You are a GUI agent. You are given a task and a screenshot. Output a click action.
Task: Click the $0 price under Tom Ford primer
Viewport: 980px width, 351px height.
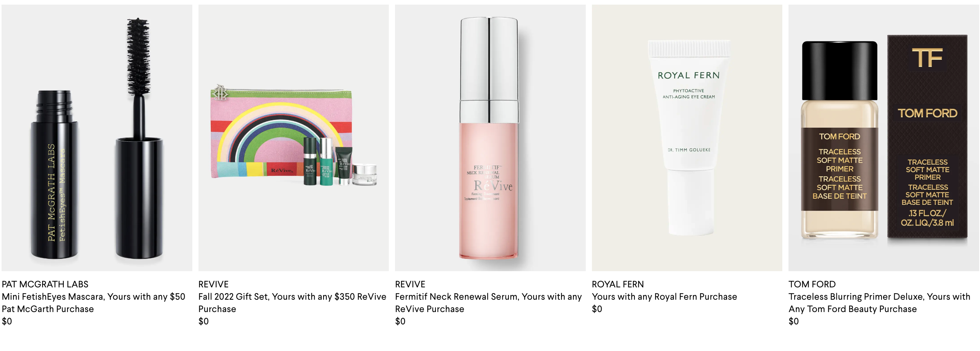[x=794, y=321]
